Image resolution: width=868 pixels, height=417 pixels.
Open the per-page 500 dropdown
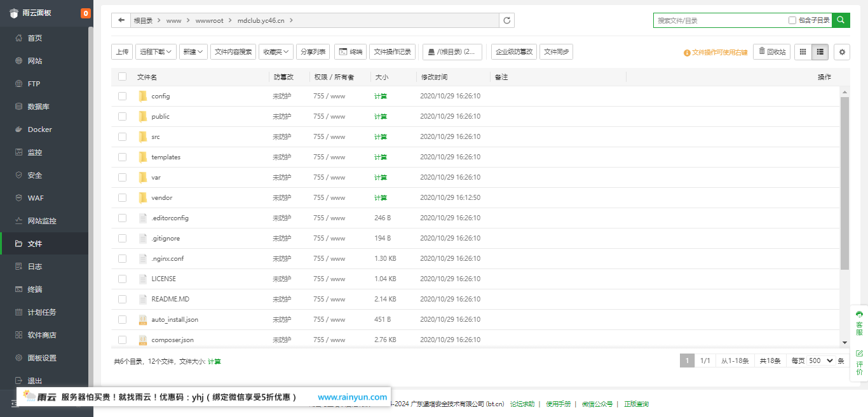click(x=821, y=361)
